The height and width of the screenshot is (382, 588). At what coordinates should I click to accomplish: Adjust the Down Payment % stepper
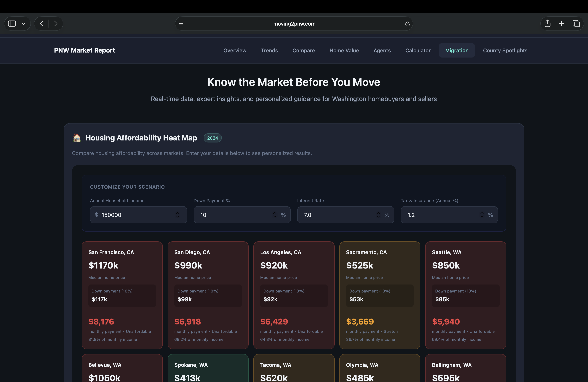(x=275, y=215)
